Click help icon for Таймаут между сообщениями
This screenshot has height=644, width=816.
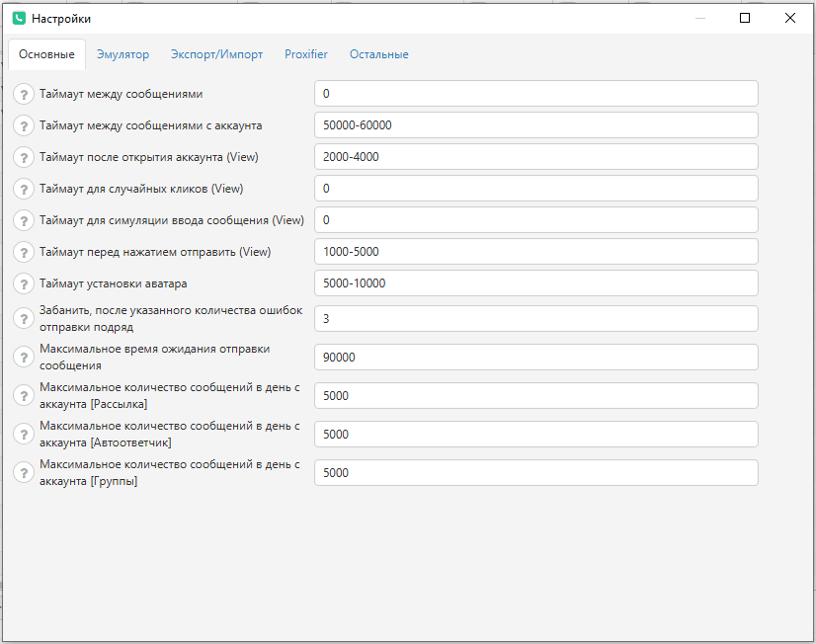(24, 94)
